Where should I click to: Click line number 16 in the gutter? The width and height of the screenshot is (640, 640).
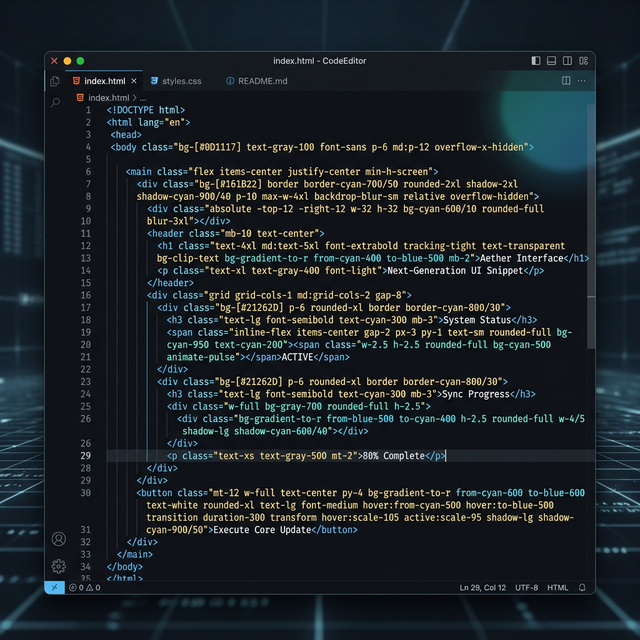point(86,295)
